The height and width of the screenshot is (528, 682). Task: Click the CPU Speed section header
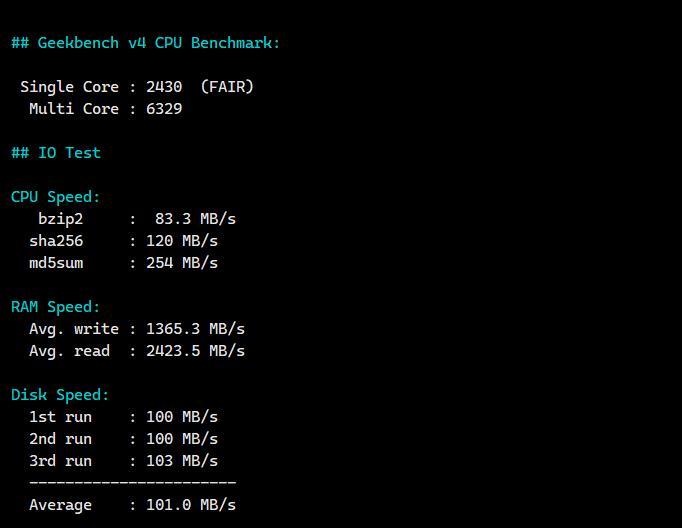click(56, 197)
